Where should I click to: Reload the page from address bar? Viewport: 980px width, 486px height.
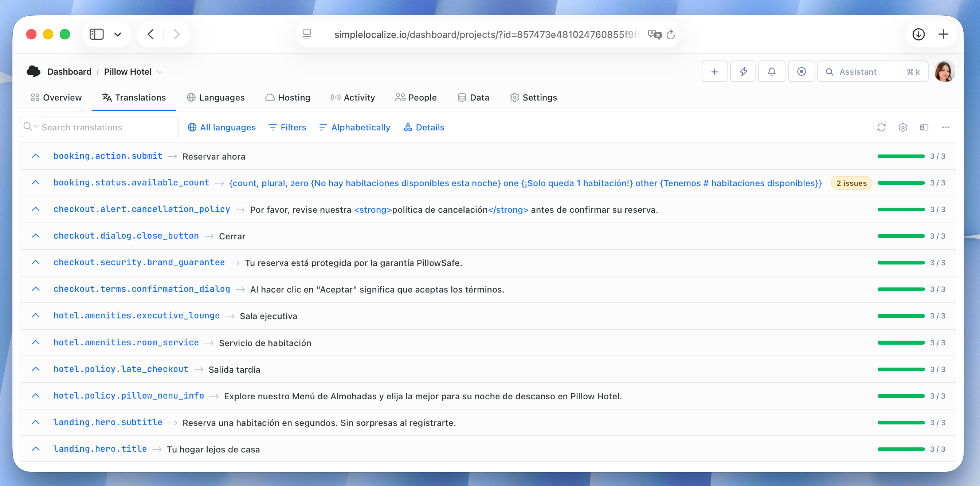coord(671,34)
